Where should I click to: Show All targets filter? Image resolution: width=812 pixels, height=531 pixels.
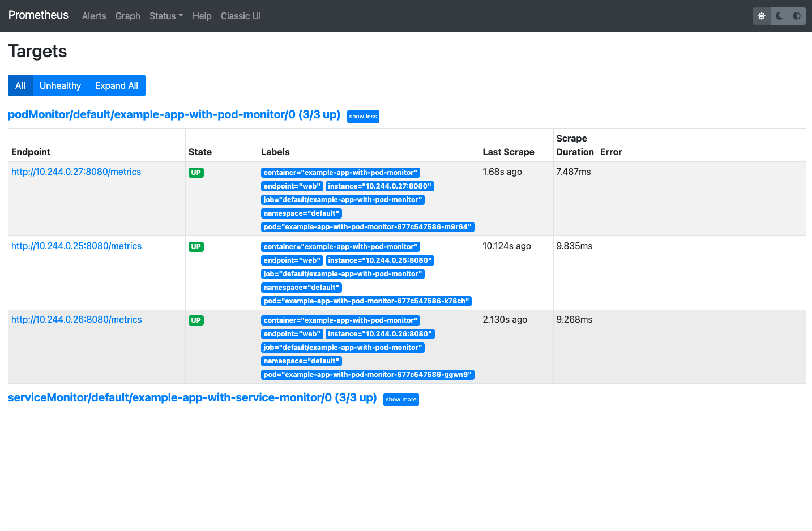20,85
